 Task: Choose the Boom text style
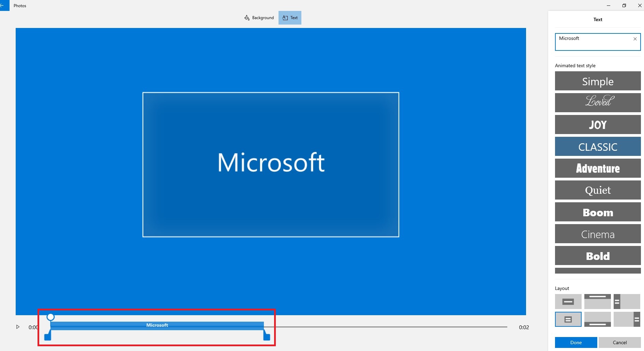(598, 212)
